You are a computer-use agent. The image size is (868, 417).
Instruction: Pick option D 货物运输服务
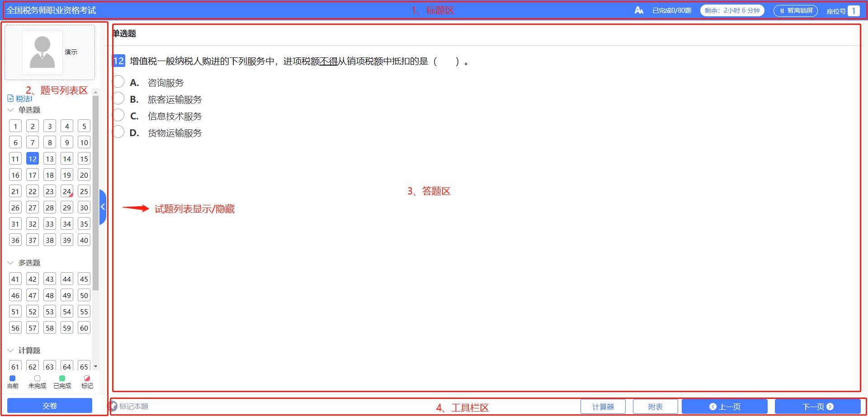(118, 132)
